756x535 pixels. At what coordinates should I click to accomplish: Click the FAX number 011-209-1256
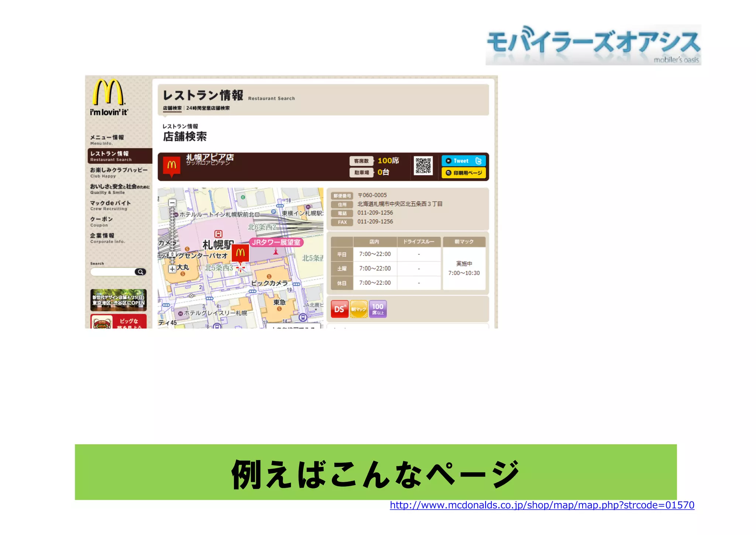pos(375,222)
